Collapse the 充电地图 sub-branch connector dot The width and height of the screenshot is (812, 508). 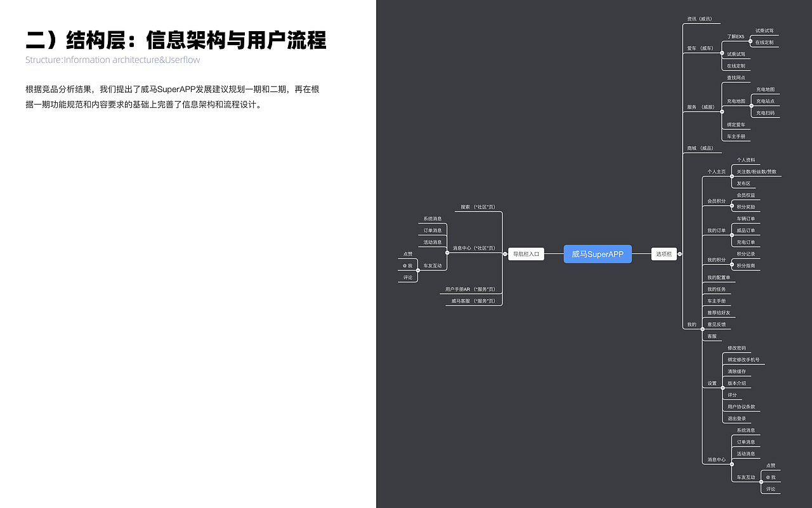click(751, 105)
